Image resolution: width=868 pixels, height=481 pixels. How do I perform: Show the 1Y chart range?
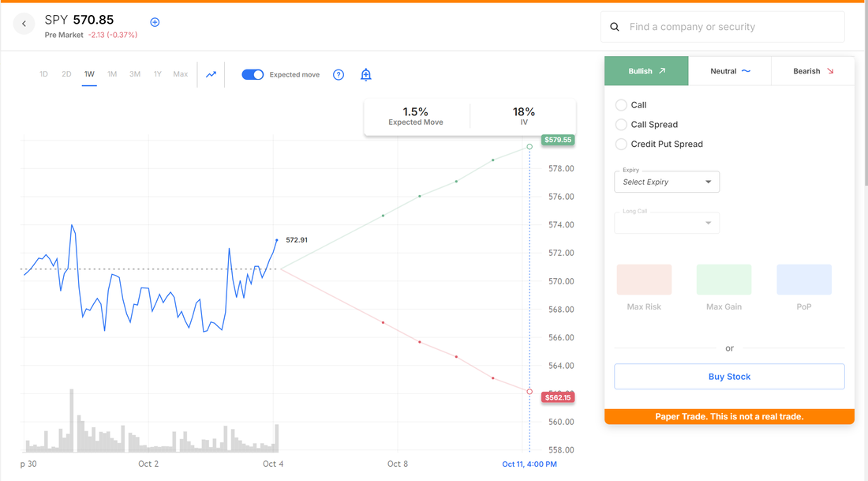[158, 74]
